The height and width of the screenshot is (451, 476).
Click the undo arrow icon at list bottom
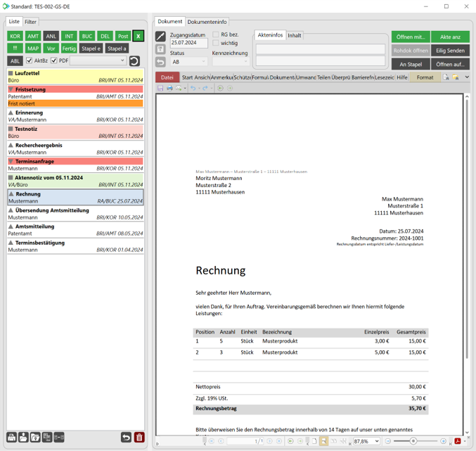click(126, 437)
